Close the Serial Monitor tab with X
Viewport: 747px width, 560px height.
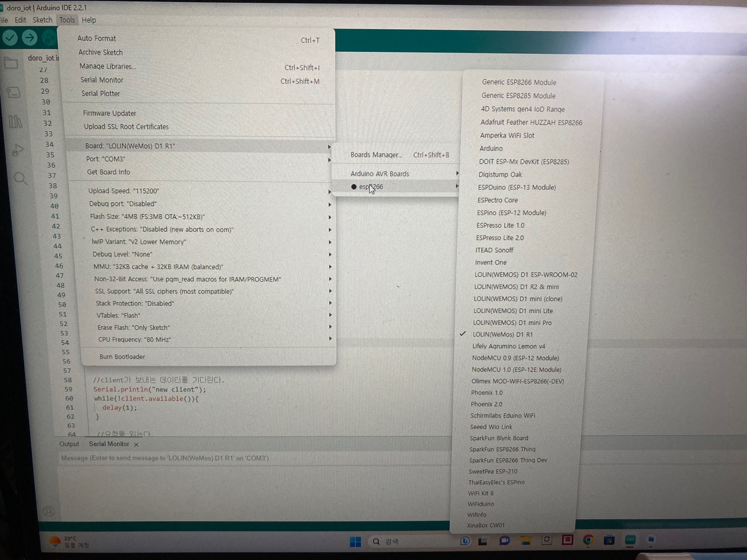(x=136, y=445)
